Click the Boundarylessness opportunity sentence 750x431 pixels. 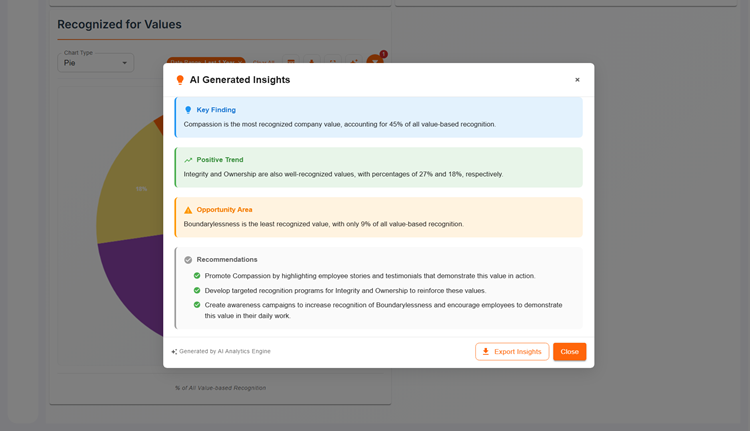[x=323, y=224]
